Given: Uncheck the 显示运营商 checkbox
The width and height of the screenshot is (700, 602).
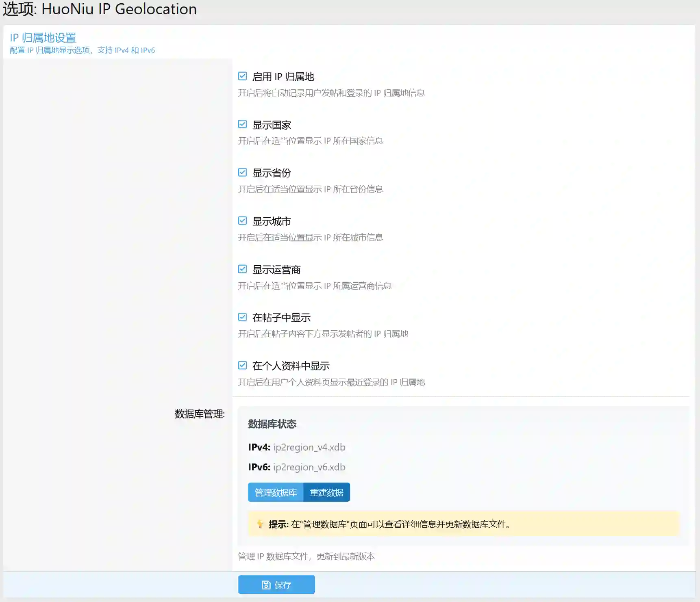Looking at the screenshot, I should click(x=243, y=269).
